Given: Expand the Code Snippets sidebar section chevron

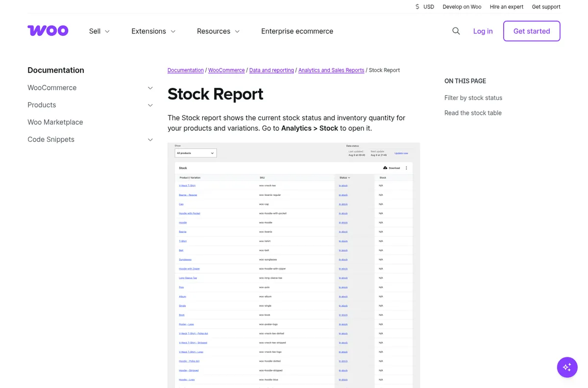Looking at the screenshot, I should tap(150, 139).
